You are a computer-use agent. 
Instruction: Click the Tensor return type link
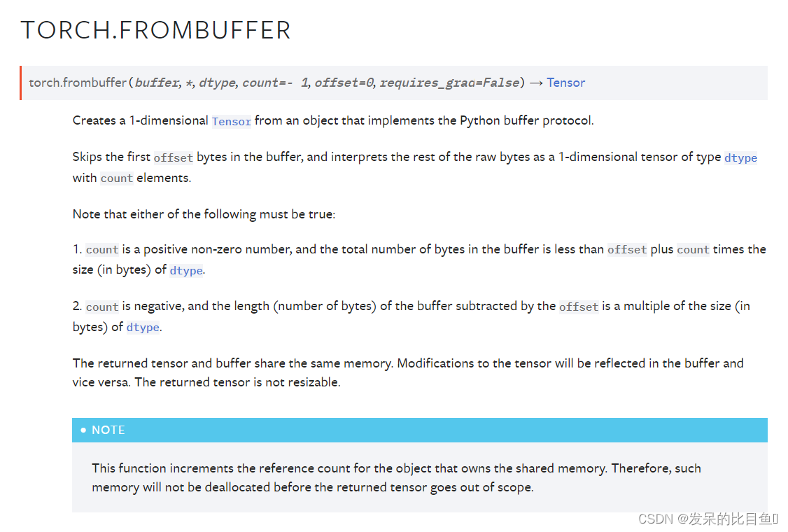click(565, 83)
